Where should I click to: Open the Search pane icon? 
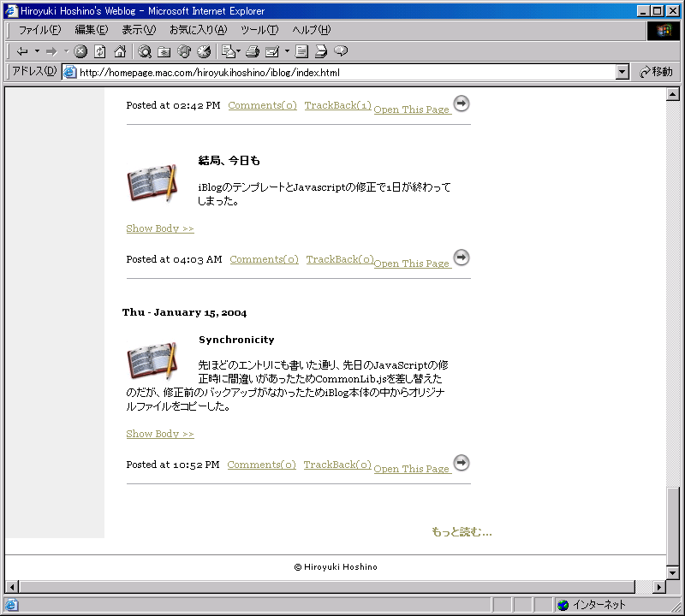[x=145, y=51]
